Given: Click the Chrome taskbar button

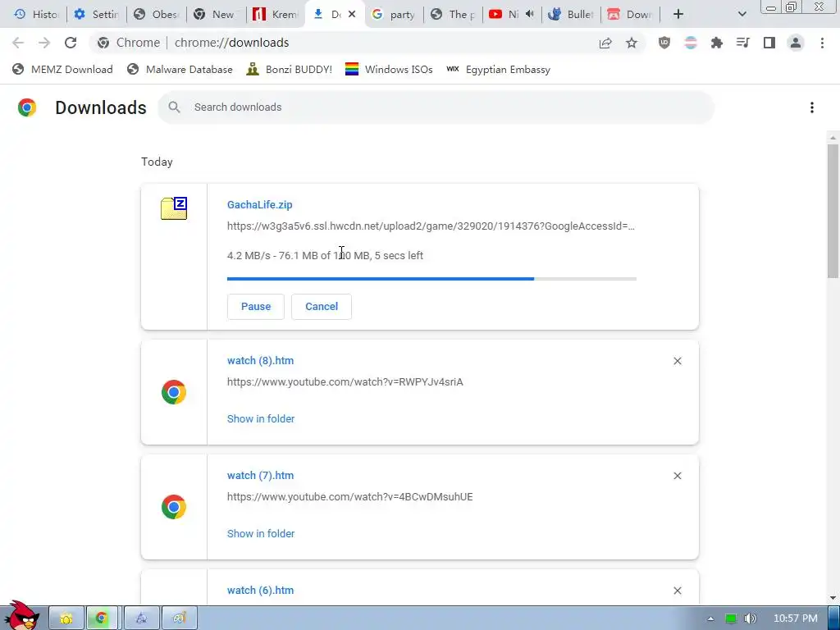Looking at the screenshot, I should click(101, 619).
